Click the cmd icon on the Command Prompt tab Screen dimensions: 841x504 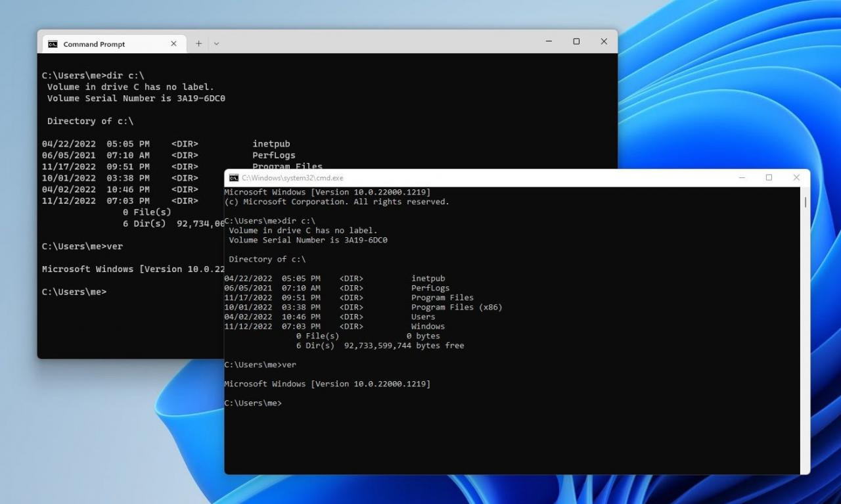[53, 43]
